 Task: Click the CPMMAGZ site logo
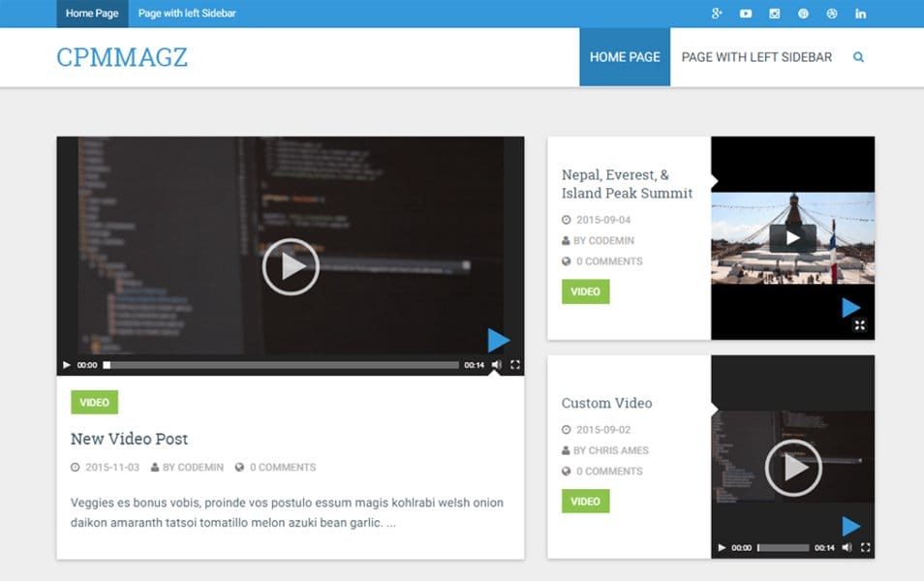click(x=122, y=57)
